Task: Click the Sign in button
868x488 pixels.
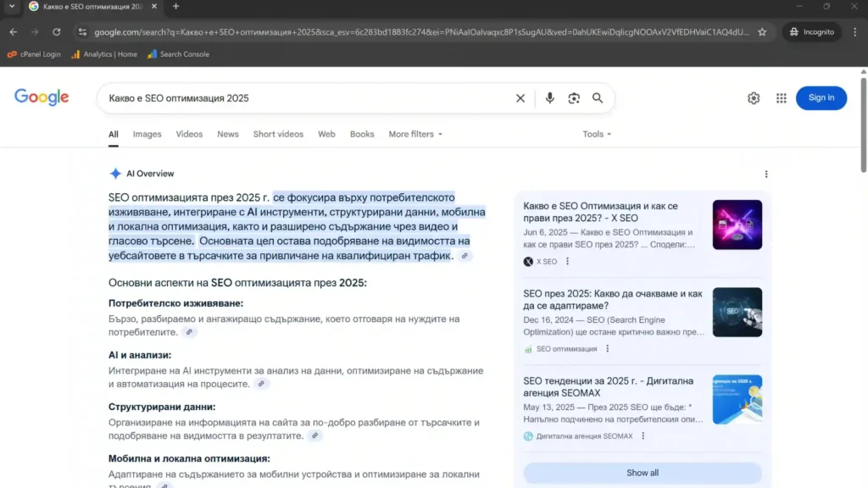Action: click(821, 98)
